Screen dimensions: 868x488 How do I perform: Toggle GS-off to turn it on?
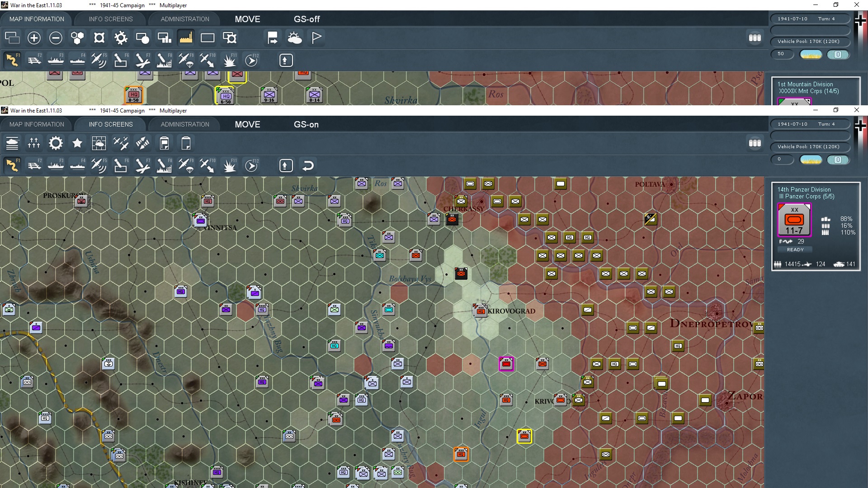(x=307, y=19)
